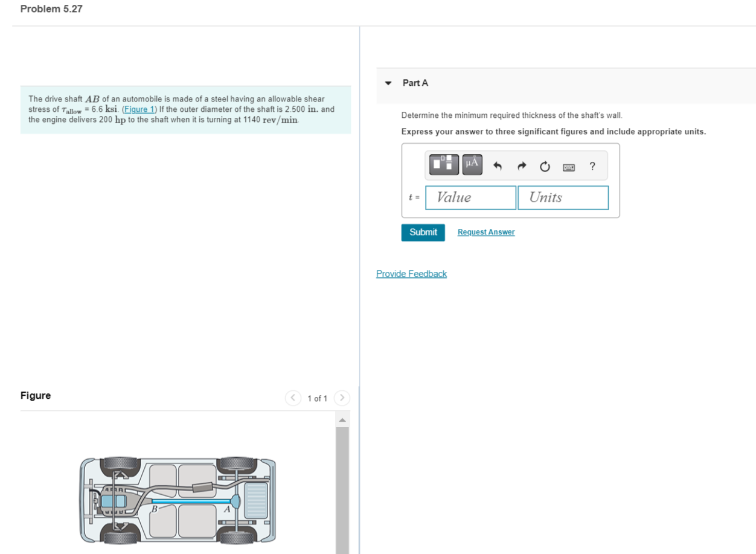Click label A on the car figure
756x554 pixels.
click(227, 510)
